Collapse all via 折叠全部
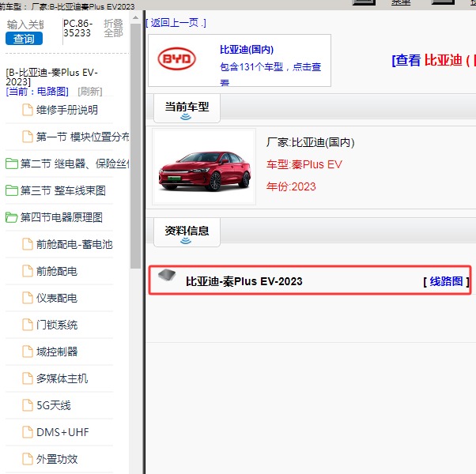The width and height of the screenshot is (476, 474). [x=113, y=28]
